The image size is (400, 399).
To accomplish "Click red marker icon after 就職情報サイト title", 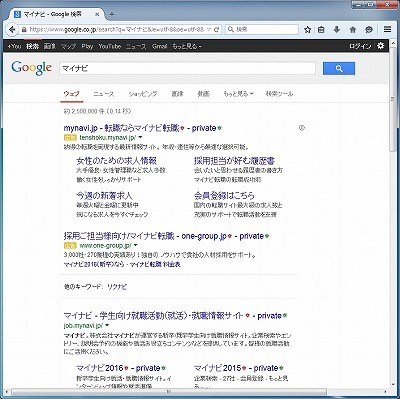I will point(247,316).
